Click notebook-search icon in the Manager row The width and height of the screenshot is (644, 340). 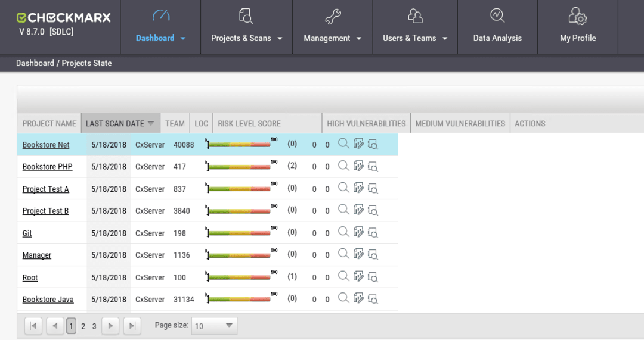(x=373, y=255)
